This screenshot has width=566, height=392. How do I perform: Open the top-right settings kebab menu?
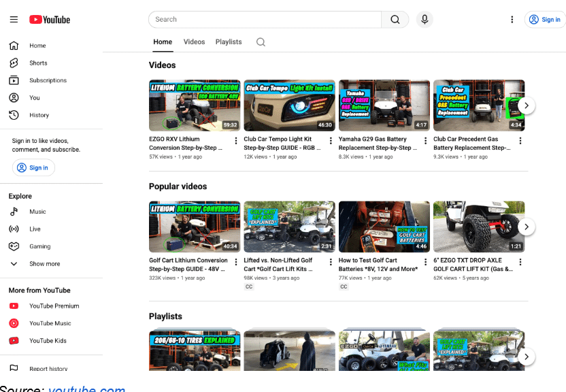coord(512,20)
